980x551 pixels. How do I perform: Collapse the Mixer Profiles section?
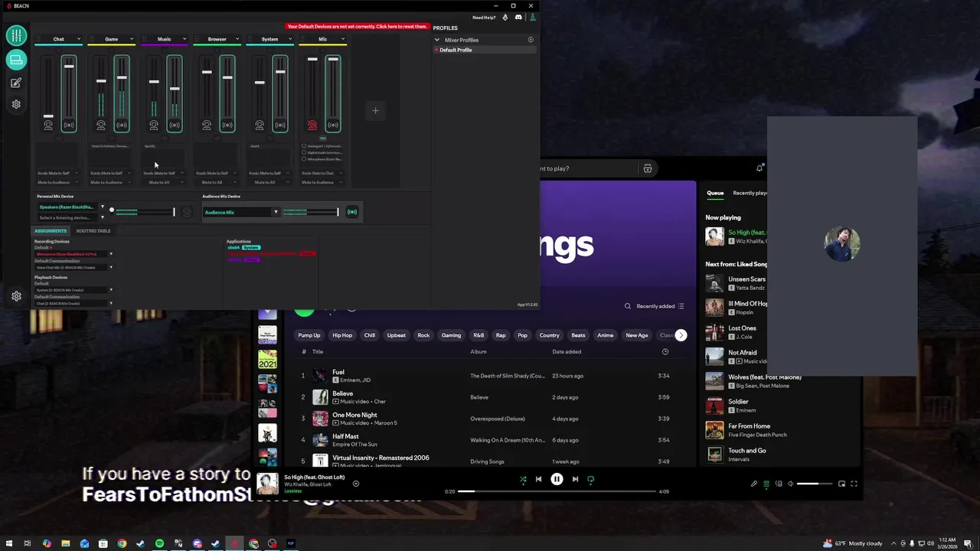point(437,40)
